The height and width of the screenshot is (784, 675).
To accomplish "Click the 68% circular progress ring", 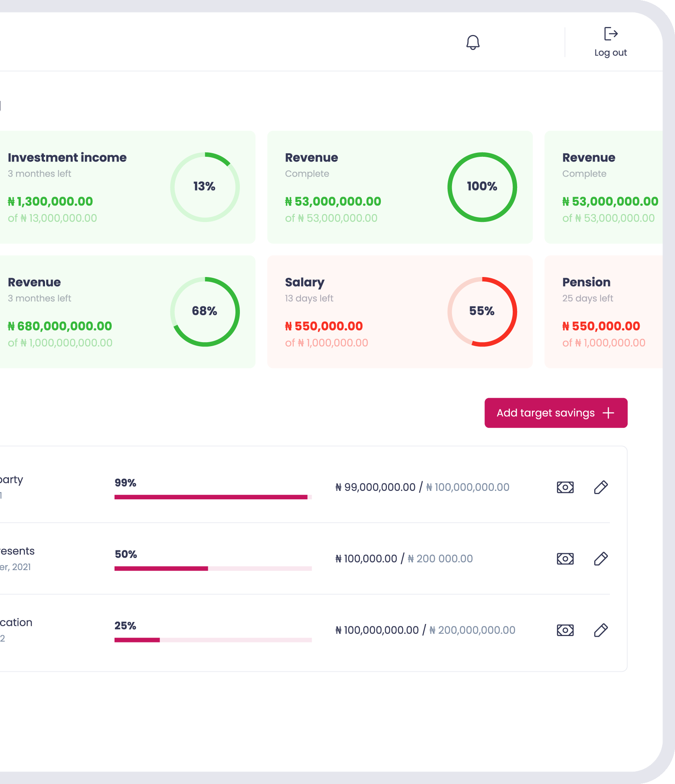I will 205,312.
